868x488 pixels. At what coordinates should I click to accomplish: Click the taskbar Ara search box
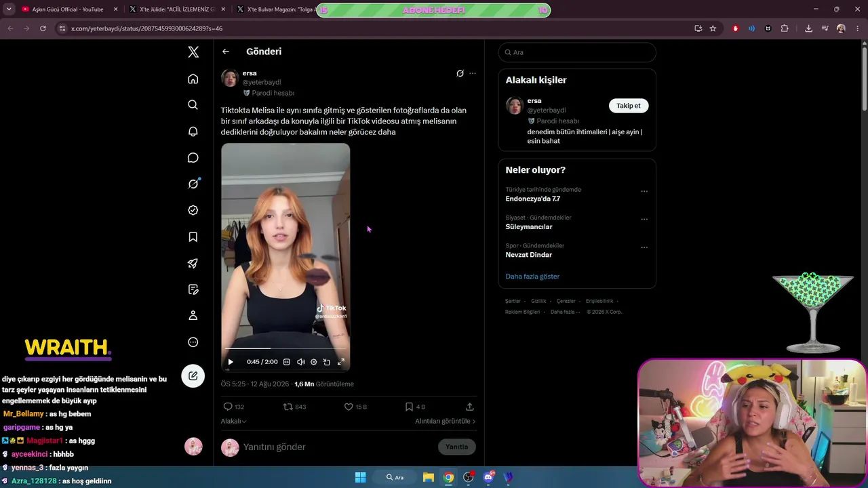point(395,477)
